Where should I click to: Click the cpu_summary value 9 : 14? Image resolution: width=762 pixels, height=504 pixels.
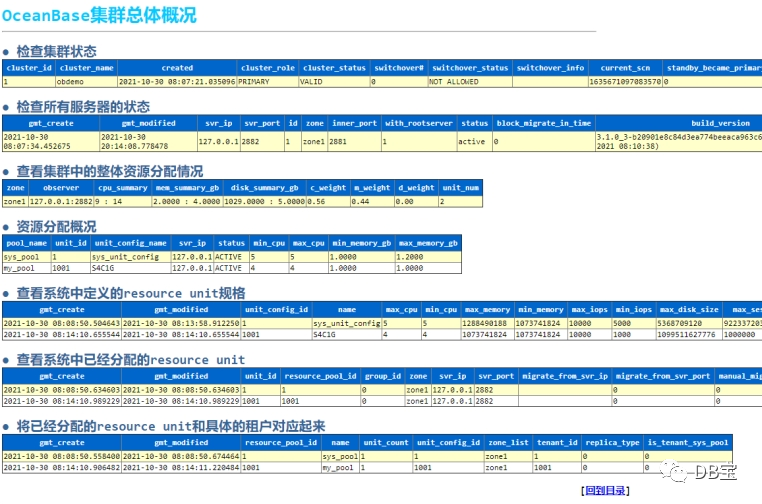pos(122,201)
